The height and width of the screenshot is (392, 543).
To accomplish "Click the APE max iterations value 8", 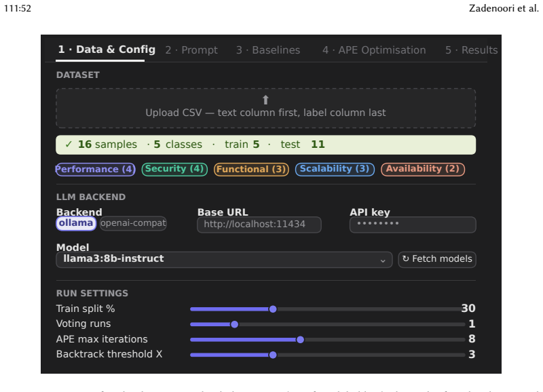I will click(472, 338).
